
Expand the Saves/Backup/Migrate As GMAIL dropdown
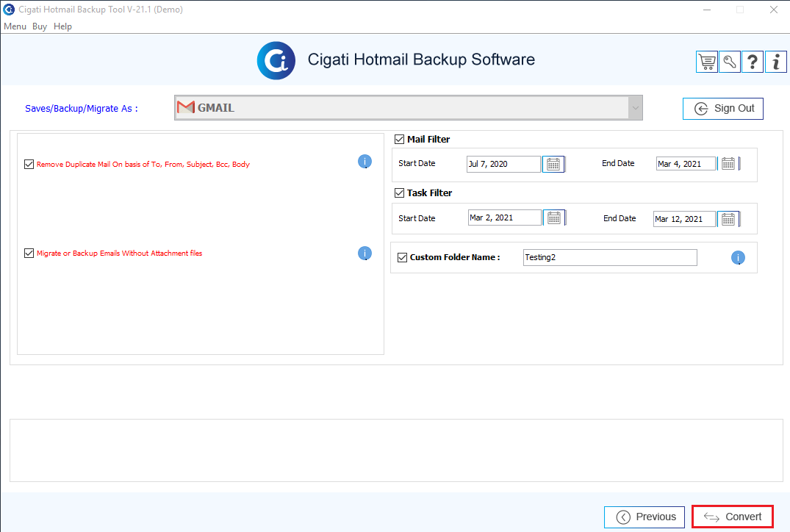636,108
